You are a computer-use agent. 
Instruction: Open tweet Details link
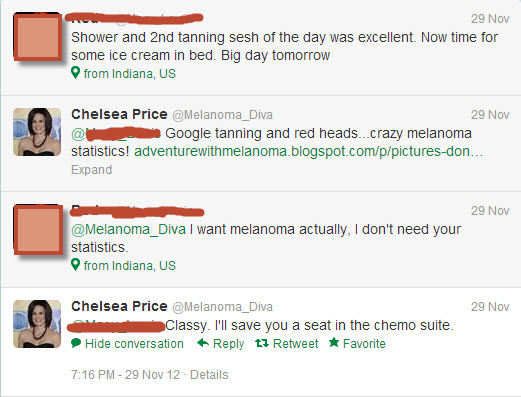coord(209,375)
